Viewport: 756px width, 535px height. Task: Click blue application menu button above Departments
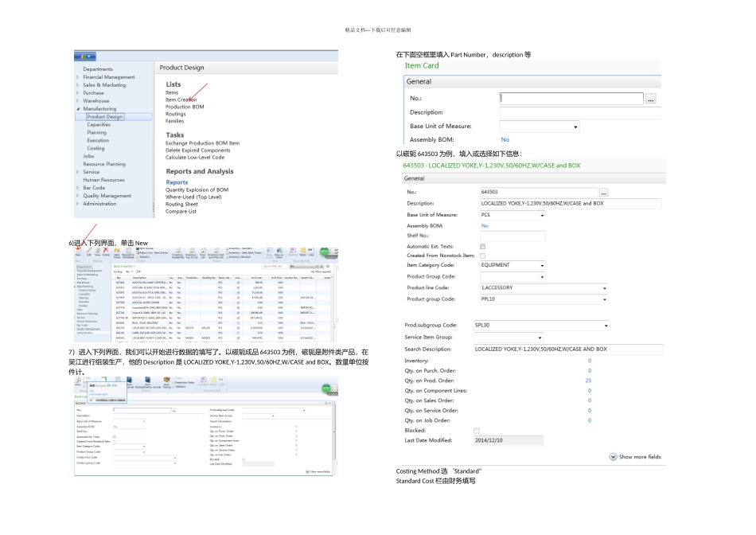point(85,57)
